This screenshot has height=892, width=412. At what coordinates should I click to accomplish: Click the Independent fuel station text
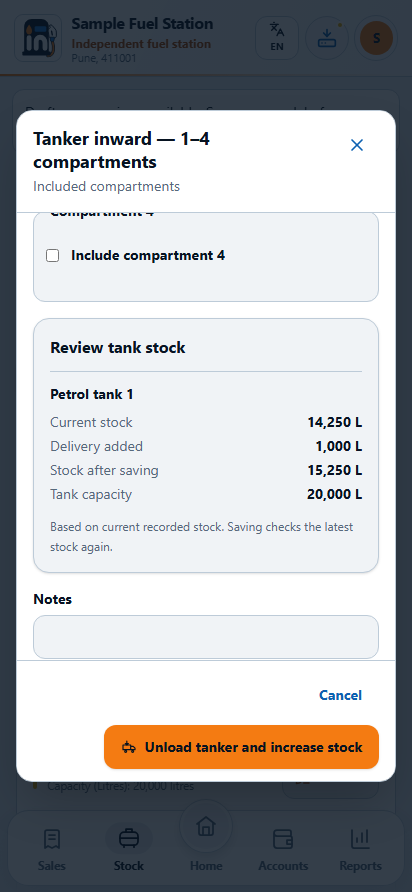pos(141,44)
